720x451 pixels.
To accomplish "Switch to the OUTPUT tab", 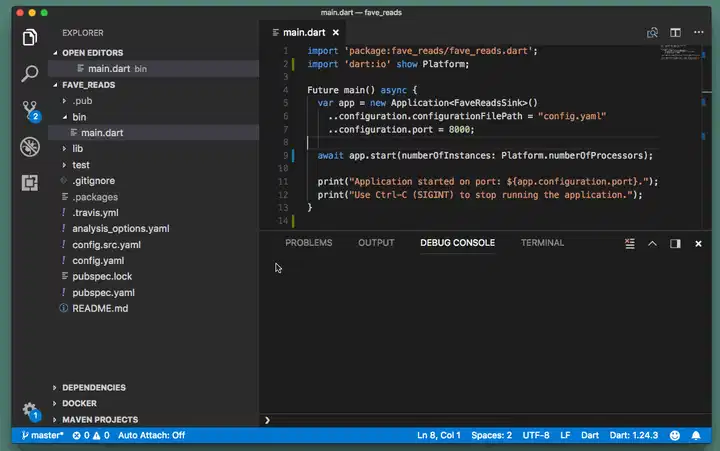I will tap(376, 242).
